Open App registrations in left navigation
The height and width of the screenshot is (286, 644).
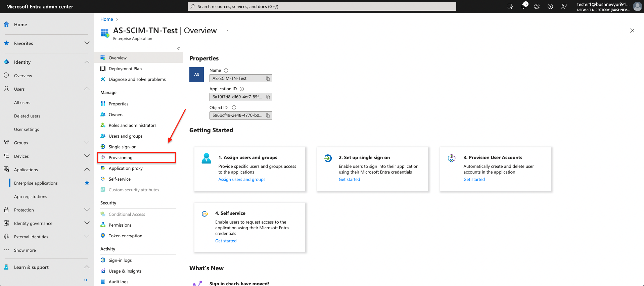pos(31,197)
